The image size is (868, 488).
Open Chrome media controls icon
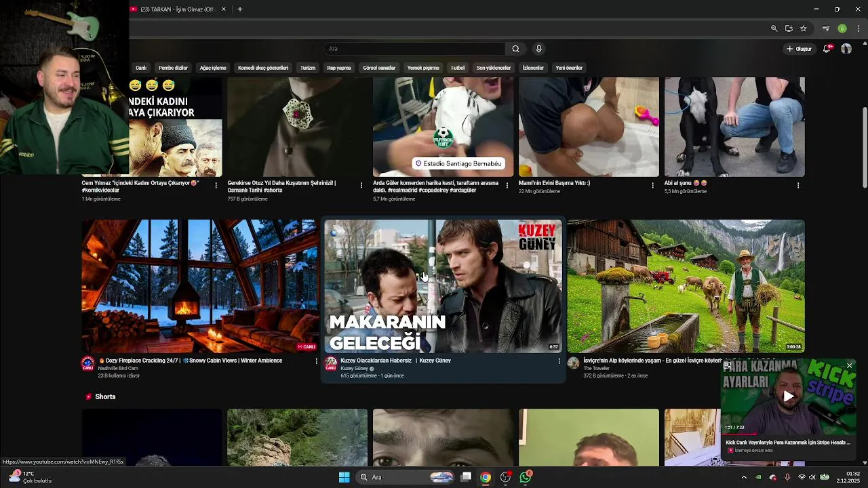825,28
